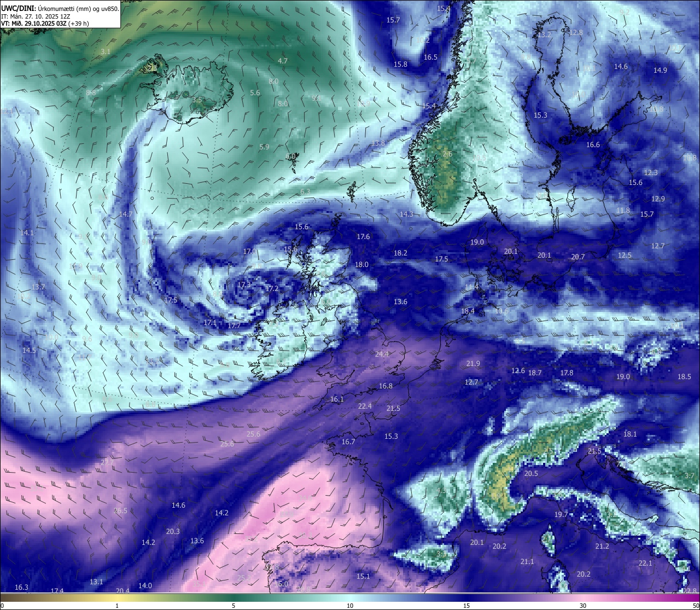The height and width of the screenshot is (610, 700).
Task: Select the 20.3 value in the Atlantic
Action: [173, 531]
